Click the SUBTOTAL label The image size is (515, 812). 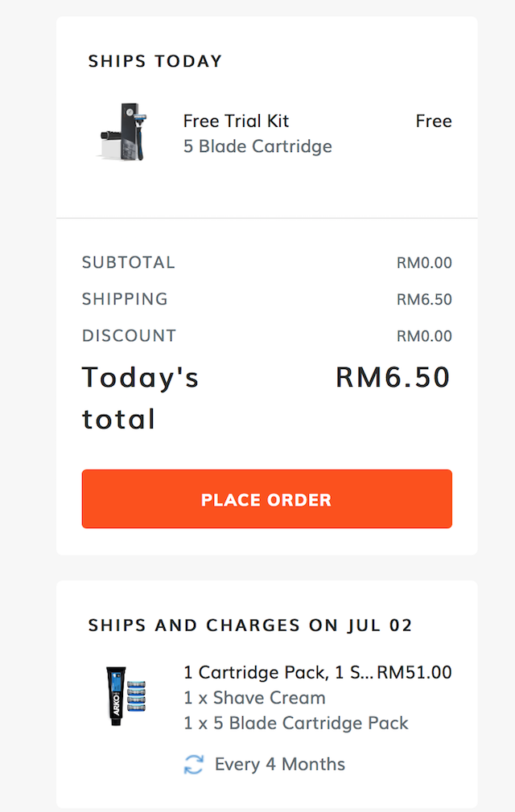coord(128,263)
